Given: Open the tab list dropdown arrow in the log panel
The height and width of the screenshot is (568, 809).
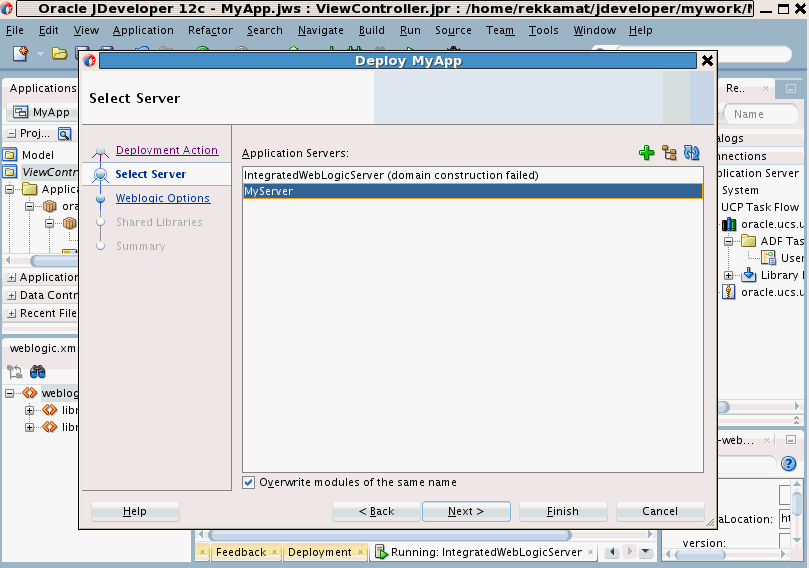Looking at the screenshot, I should (x=645, y=552).
